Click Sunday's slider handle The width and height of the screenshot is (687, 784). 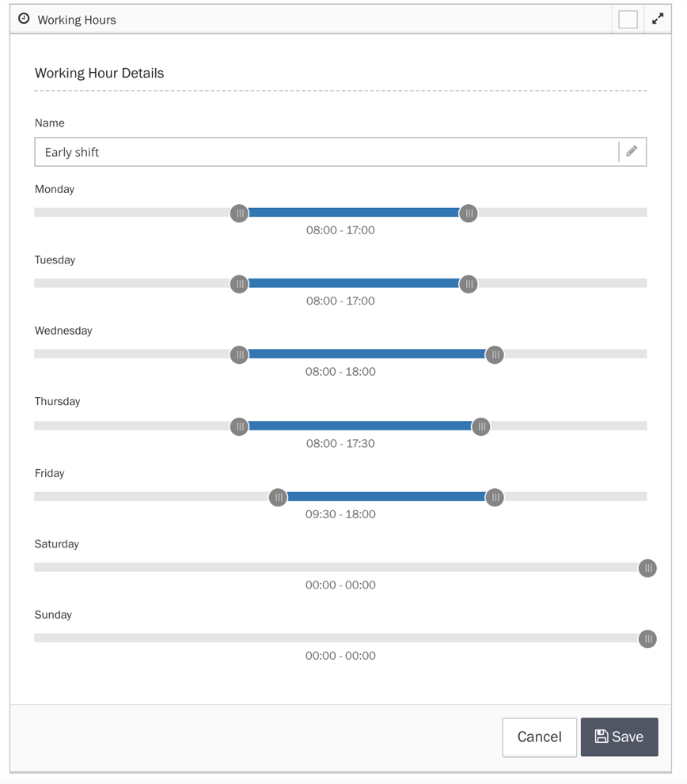pyautogui.click(x=647, y=639)
